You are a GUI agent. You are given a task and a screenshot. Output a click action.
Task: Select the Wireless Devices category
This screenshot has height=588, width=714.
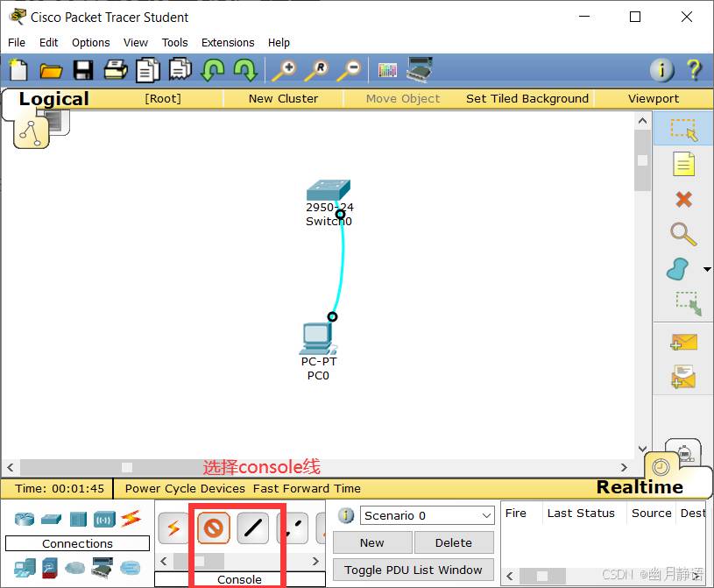104,520
